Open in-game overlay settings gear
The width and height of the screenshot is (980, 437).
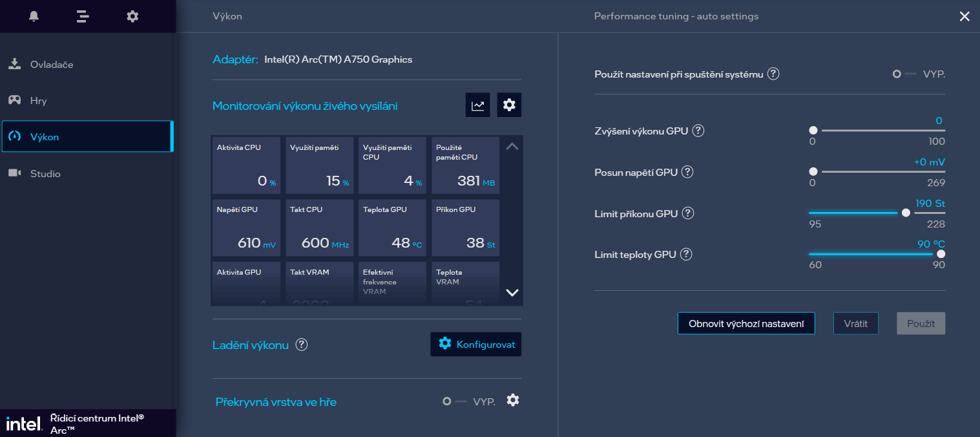513,400
